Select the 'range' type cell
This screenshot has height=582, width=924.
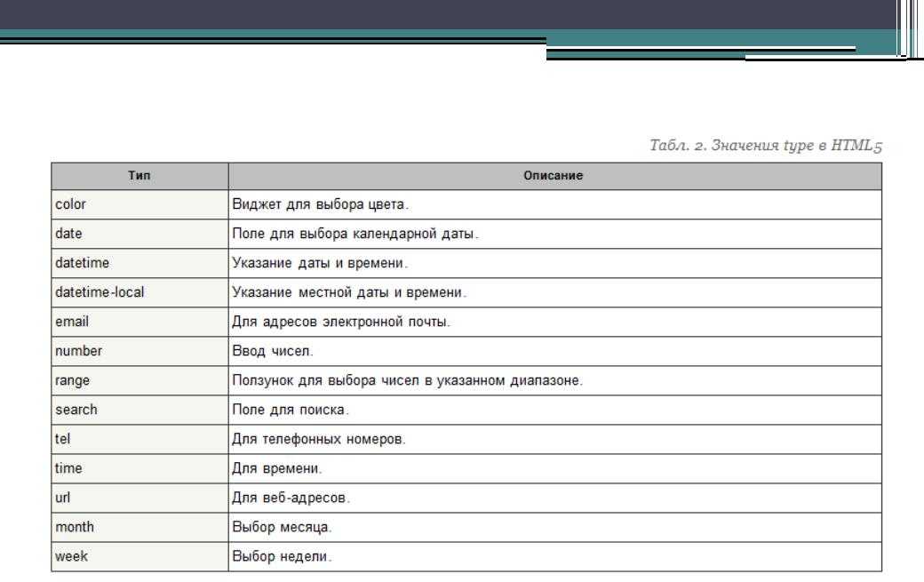139,380
